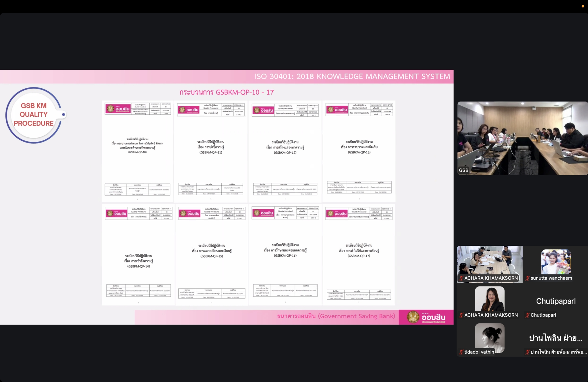Click muted mic icon beside sunutta wanchaem
The width and height of the screenshot is (588, 382).
[527, 278]
